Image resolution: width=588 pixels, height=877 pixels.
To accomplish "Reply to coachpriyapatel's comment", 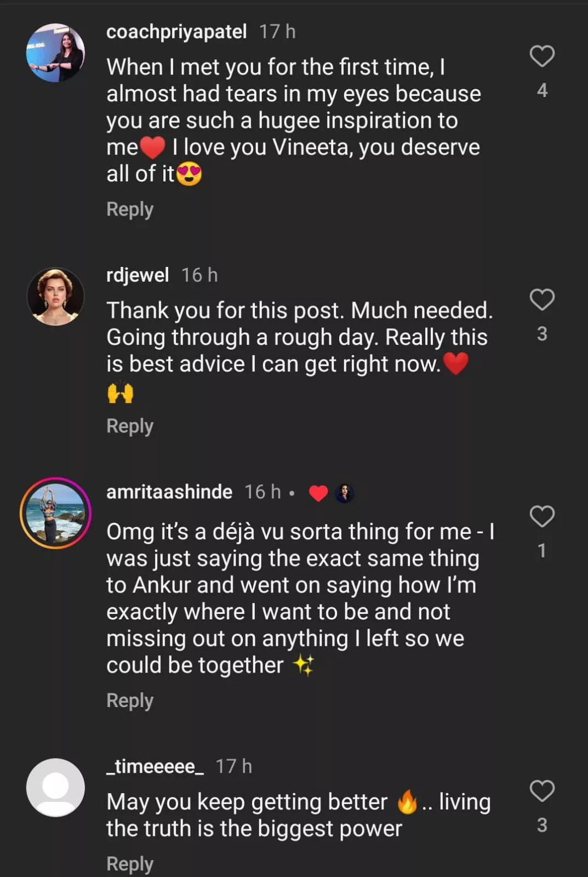I will (x=130, y=209).
